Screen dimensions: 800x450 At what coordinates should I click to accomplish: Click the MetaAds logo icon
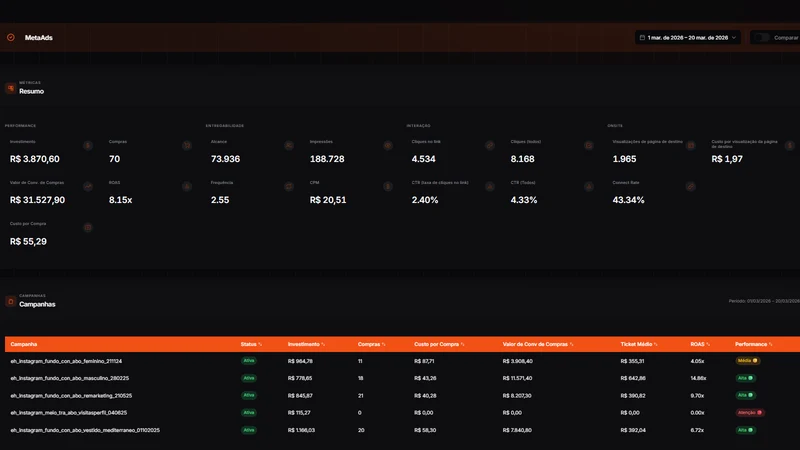coord(11,37)
